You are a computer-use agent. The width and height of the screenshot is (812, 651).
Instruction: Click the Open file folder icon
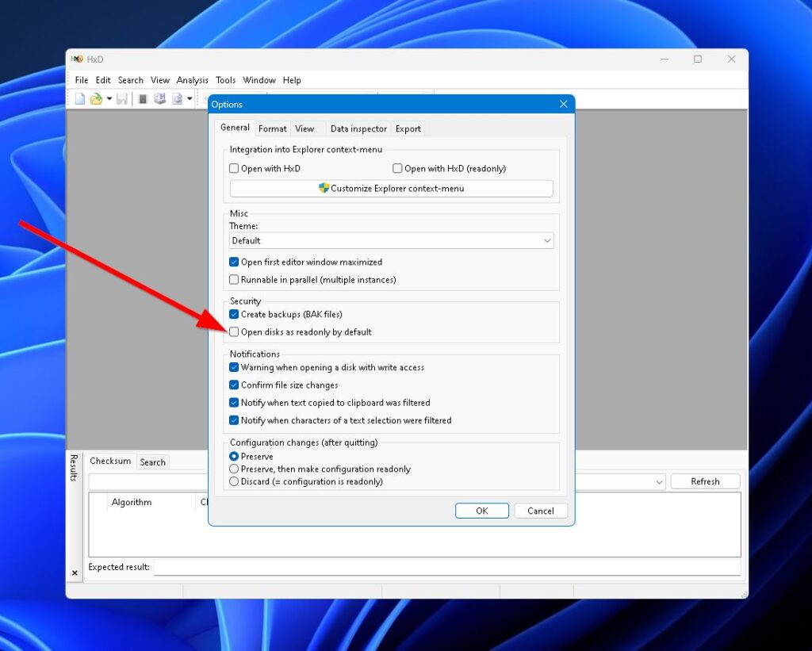pyautogui.click(x=94, y=98)
